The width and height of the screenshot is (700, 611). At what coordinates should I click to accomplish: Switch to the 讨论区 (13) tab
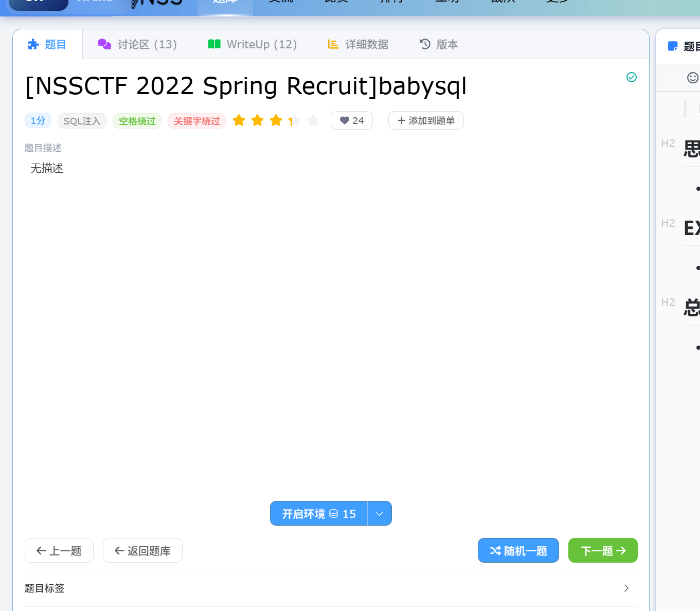tap(137, 45)
